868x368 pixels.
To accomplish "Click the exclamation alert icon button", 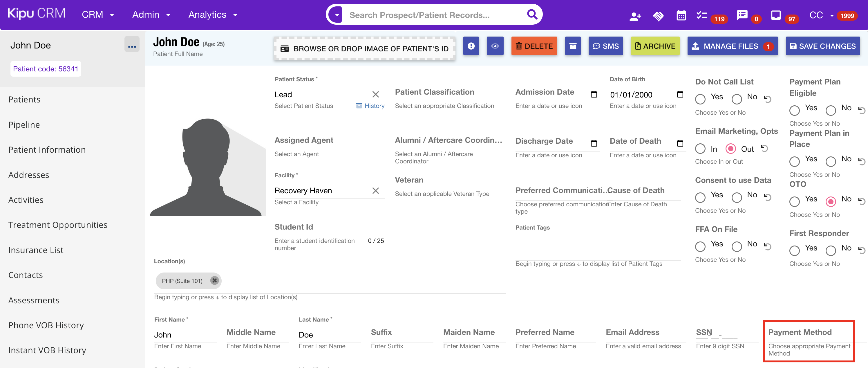I will pyautogui.click(x=471, y=46).
